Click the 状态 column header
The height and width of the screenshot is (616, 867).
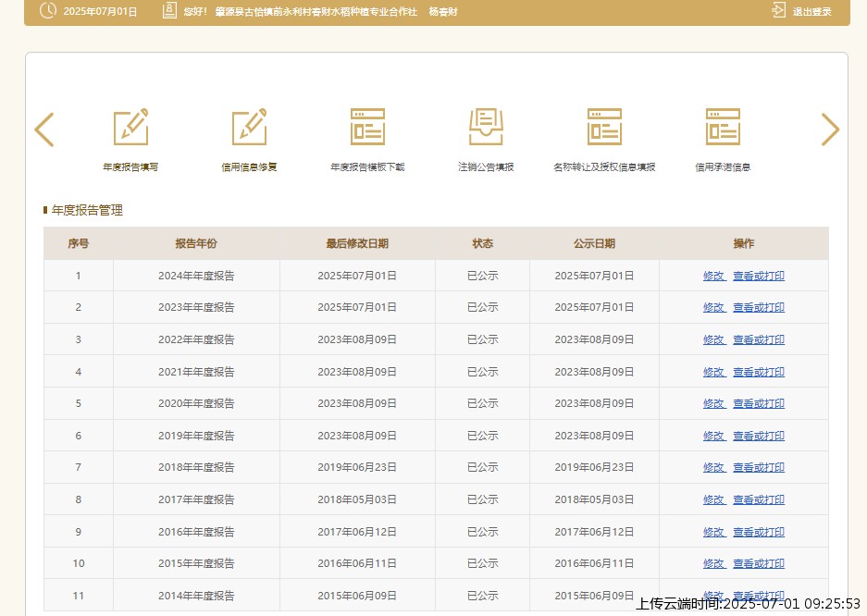(x=483, y=243)
